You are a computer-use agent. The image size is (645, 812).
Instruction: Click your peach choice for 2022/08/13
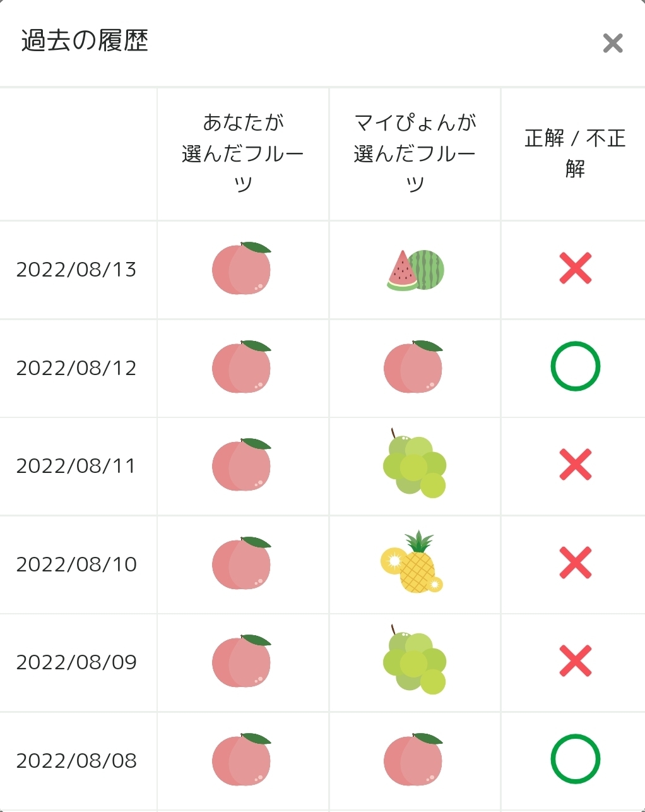click(x=242, y=268)
